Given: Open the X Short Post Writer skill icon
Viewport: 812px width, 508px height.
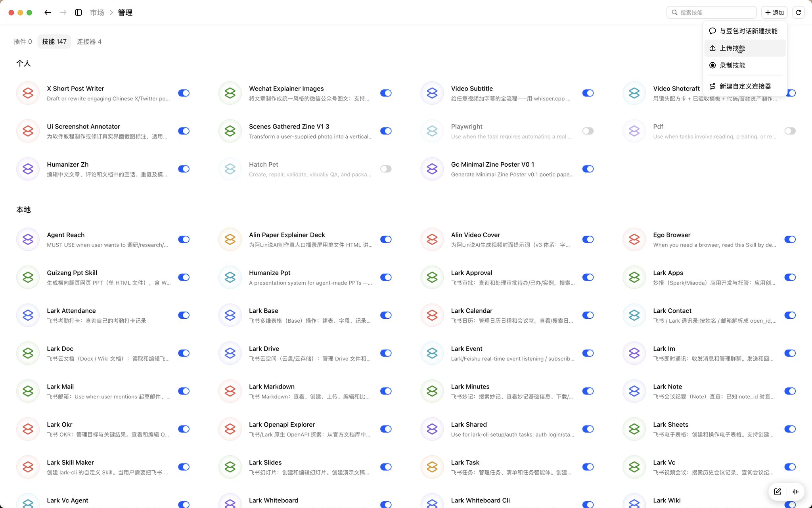Looking at the screenshot, I should tap(28, 93).
